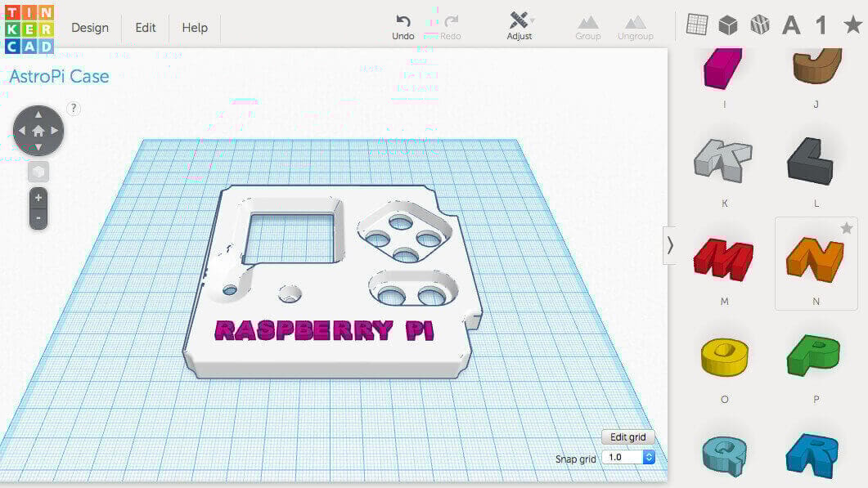Click the Tinkercad logo
This screenshot has width=868, height=488.
[29, 27]
